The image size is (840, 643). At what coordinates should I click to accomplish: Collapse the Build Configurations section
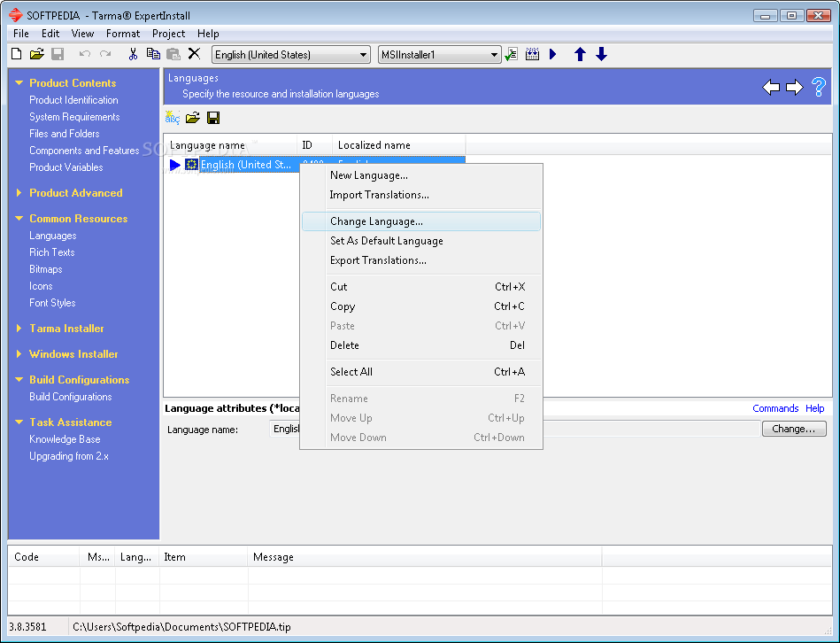coord(19,379)
